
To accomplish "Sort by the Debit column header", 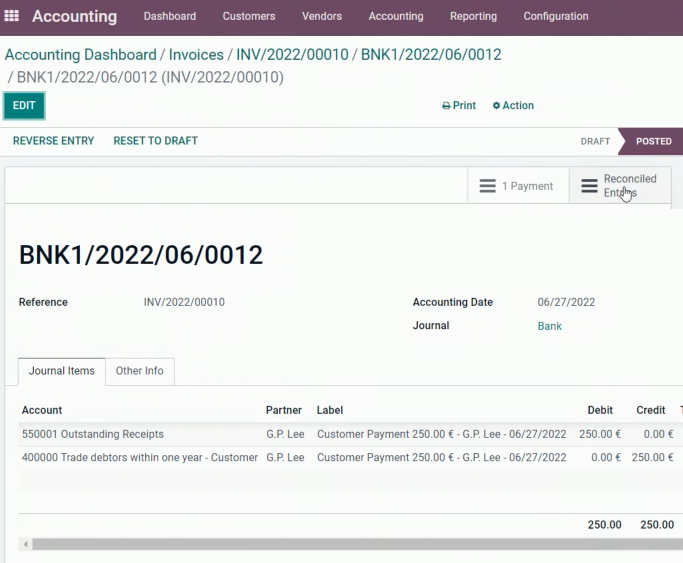I will coord(600,410).
